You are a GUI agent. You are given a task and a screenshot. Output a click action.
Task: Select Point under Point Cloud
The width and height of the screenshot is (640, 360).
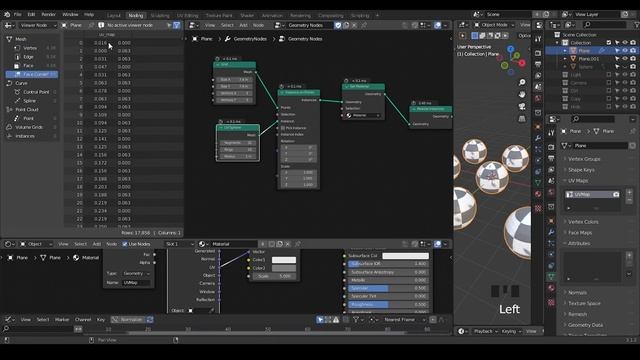click(x=28, y=118)
